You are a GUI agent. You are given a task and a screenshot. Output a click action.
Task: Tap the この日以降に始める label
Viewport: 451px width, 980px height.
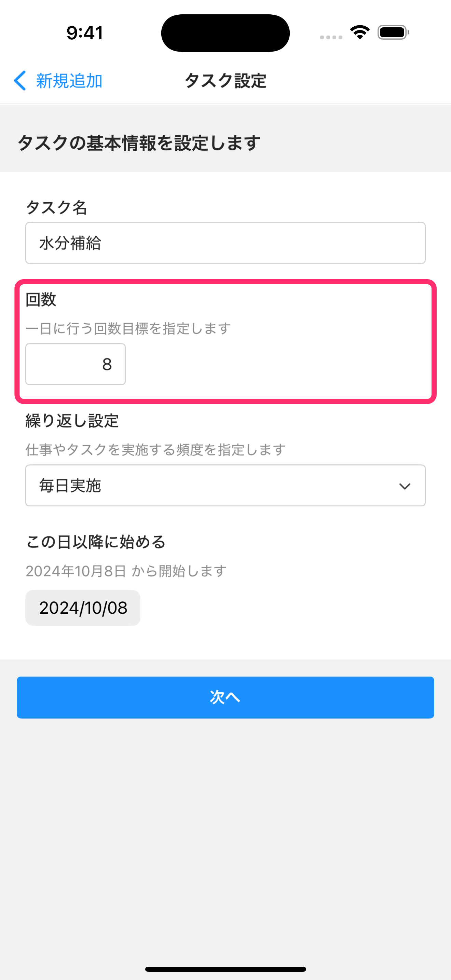pos(95,542)
